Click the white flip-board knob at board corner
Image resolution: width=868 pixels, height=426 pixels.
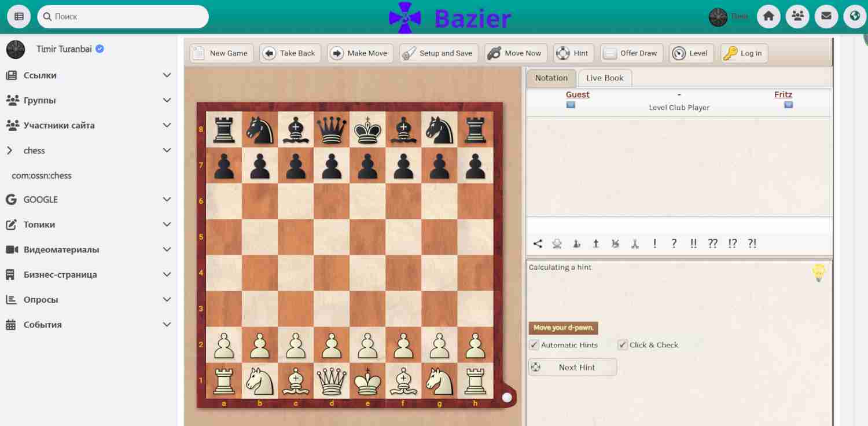tap(507, 398)
